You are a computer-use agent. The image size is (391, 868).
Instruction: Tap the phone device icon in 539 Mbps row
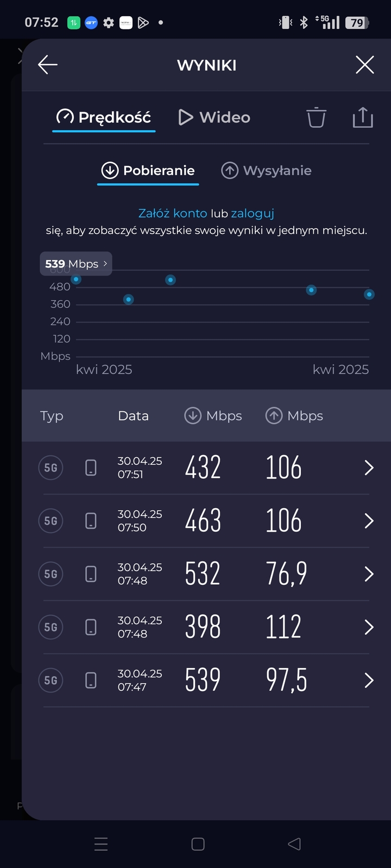pos(91,680)
